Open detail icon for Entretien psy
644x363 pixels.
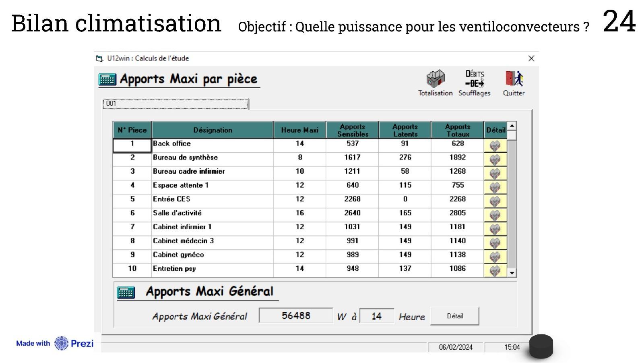pyautogui.click(x=495, y=270)
